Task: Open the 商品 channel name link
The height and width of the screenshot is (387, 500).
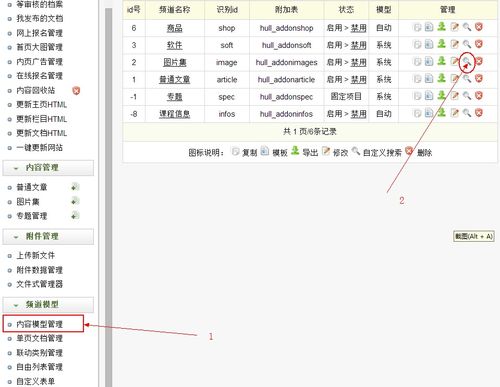Action: click(175, 28)
